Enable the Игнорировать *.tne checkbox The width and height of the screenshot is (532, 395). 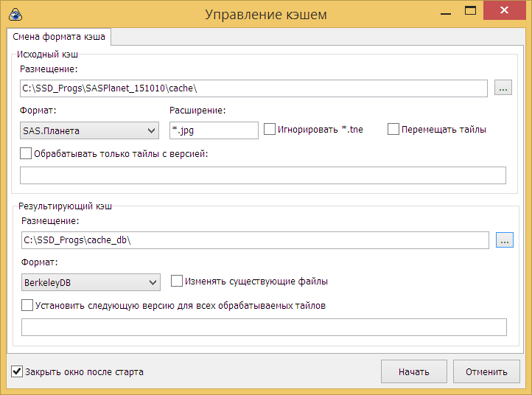pyautogui.click(x=270, y=130)
